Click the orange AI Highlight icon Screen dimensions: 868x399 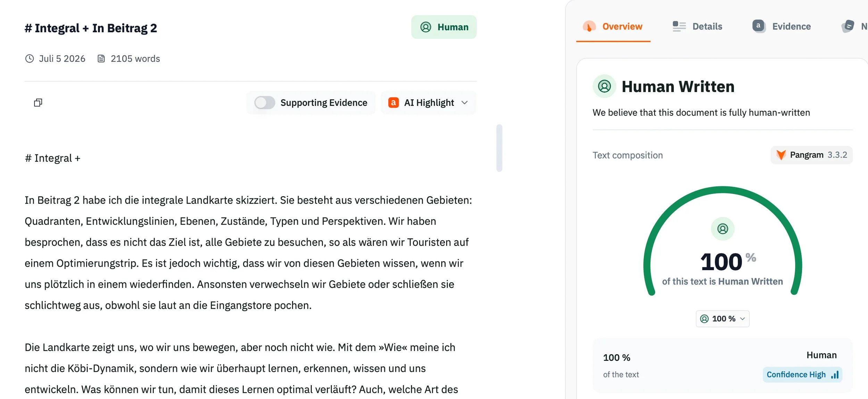coord(393,102)
